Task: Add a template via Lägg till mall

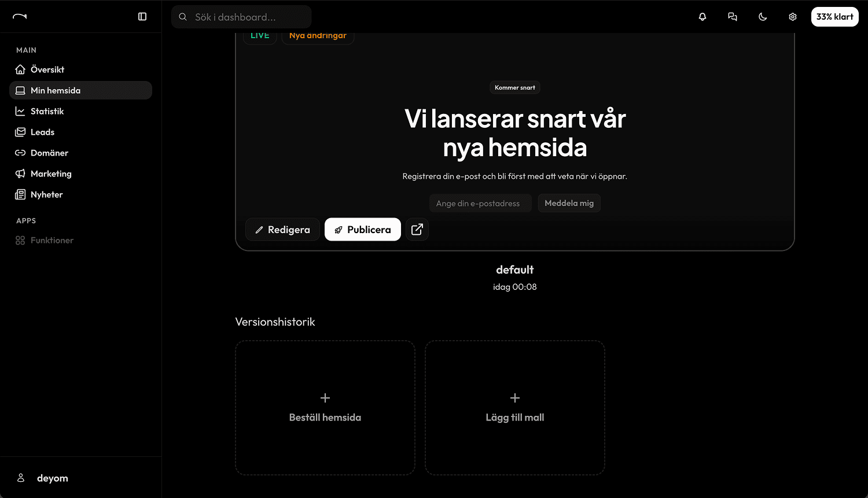Action: [514, 407]
